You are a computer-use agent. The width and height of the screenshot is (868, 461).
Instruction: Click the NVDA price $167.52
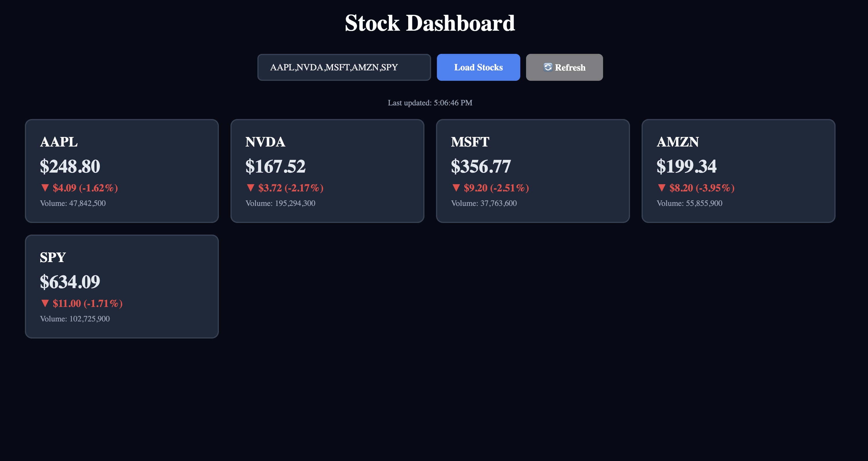(x=275, y=167)
